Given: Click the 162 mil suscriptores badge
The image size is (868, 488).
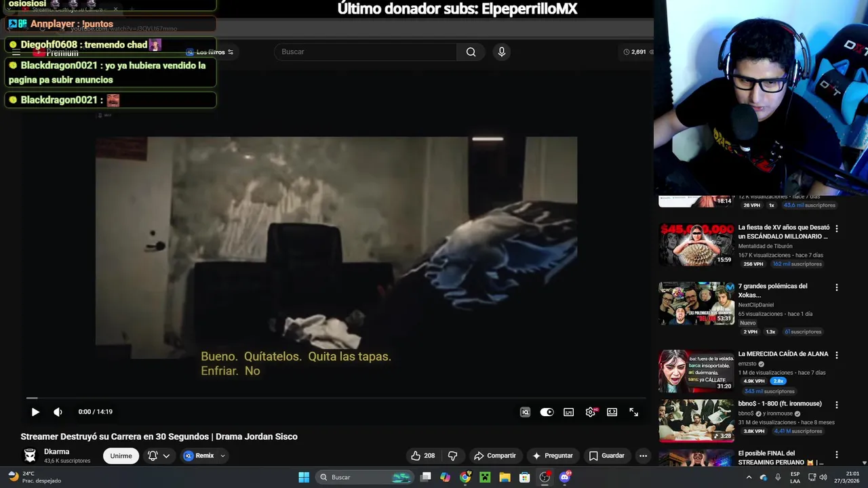Looking at the screenshot, I should [x=797, y=264].
